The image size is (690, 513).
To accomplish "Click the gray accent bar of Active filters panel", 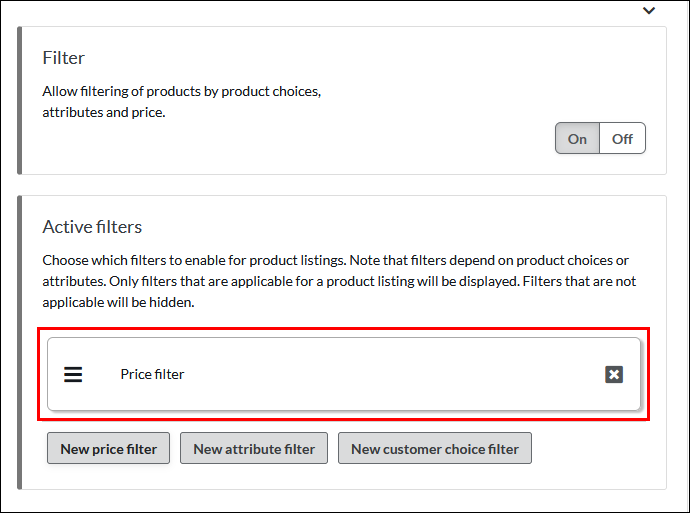I will [x=20, y=342].
